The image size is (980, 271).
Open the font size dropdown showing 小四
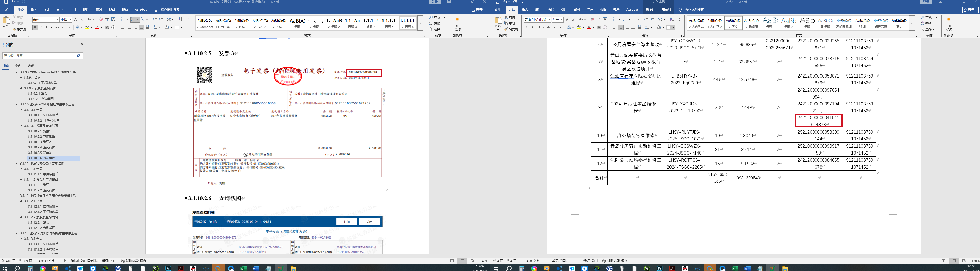pos(70,19)
